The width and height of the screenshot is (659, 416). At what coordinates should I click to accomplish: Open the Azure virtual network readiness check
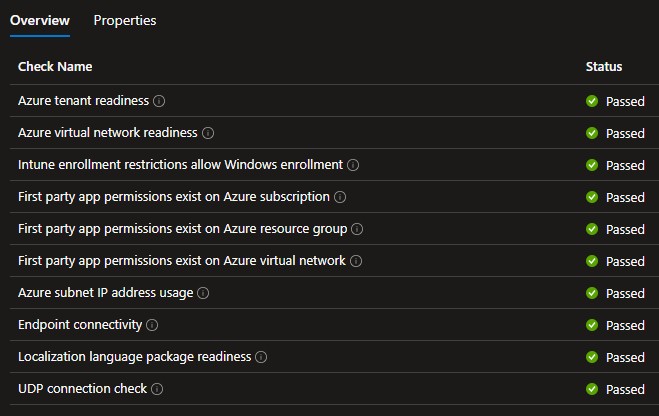(x=109, y=133)
